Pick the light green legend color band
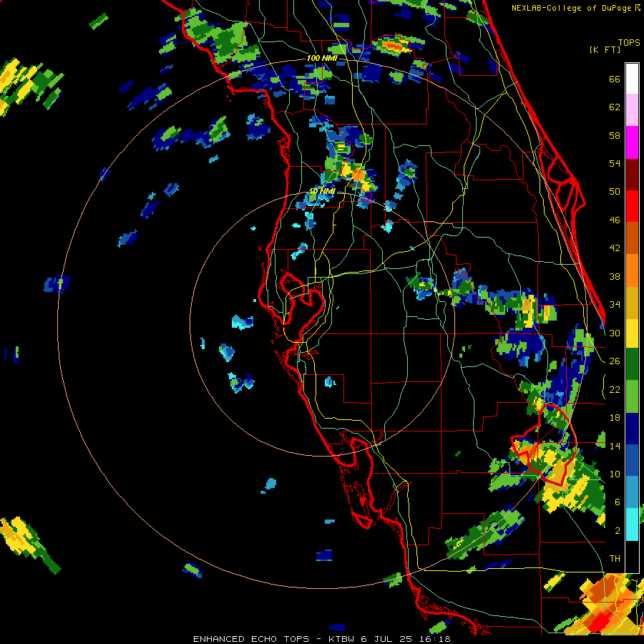644x644 pixels. pos(632,396)
